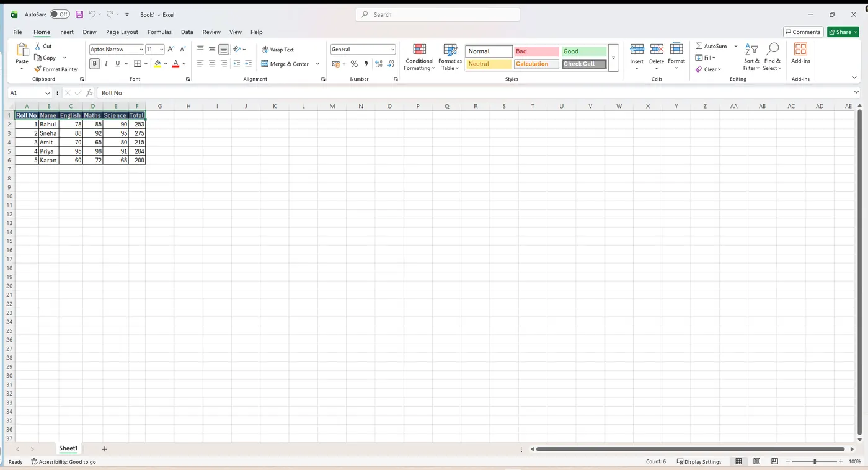Toggle Underline formatting
868x470 pixels.
117,63
